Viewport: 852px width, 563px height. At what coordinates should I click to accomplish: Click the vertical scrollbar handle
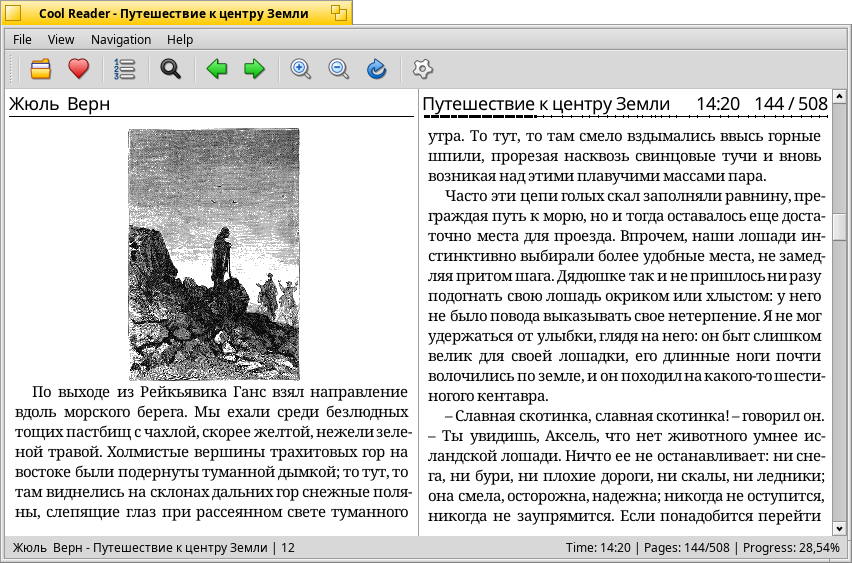click(840, 226)
